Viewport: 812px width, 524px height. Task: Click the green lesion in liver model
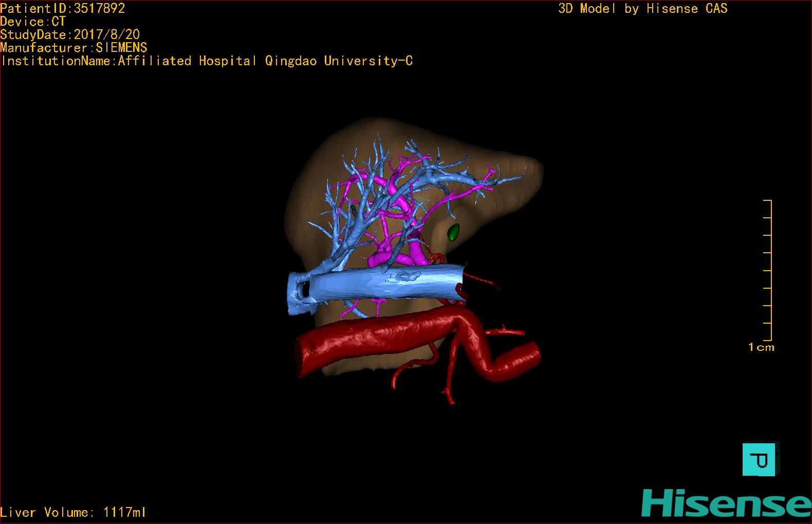453,233
